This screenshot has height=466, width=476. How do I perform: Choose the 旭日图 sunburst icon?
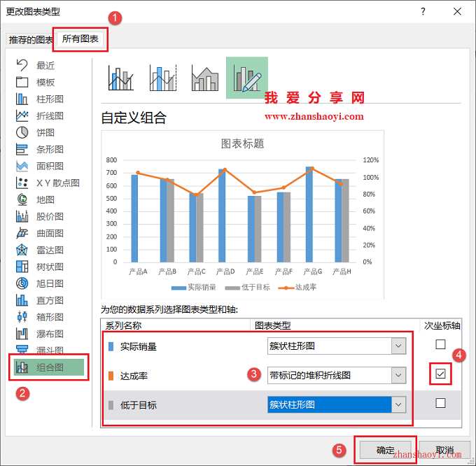click(22, 283)
